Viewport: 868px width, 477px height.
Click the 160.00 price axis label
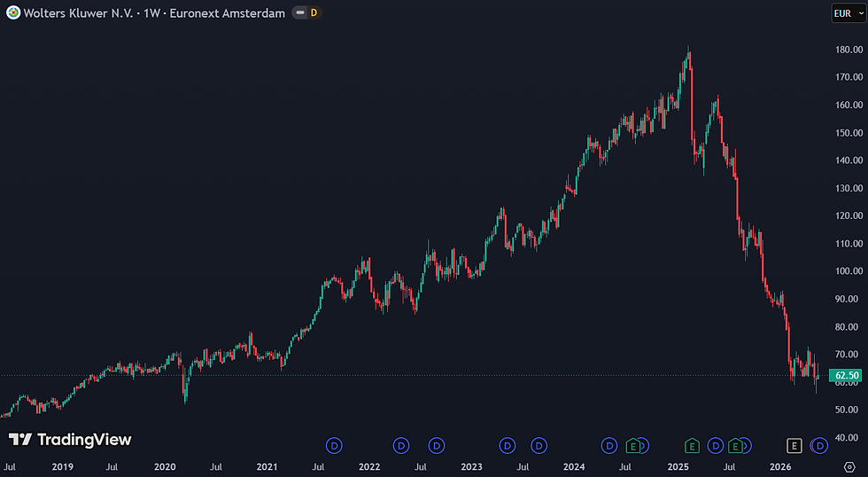(849, 106)
